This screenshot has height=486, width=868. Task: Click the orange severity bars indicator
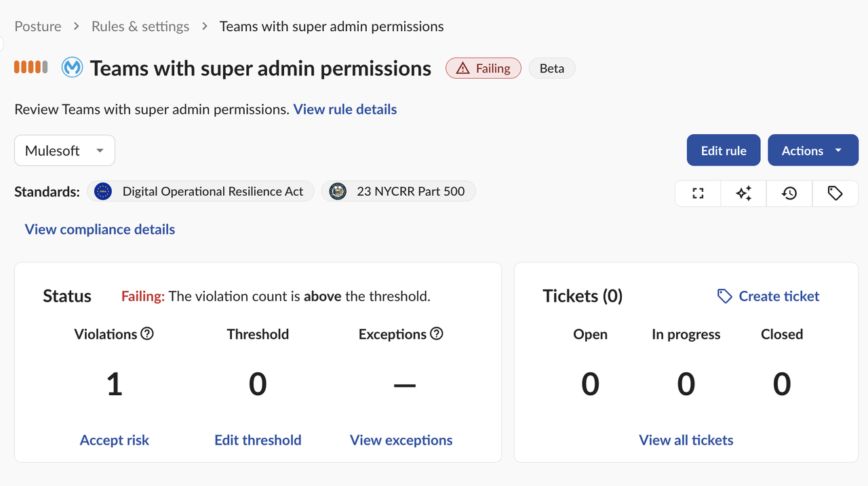coord(31,67)
